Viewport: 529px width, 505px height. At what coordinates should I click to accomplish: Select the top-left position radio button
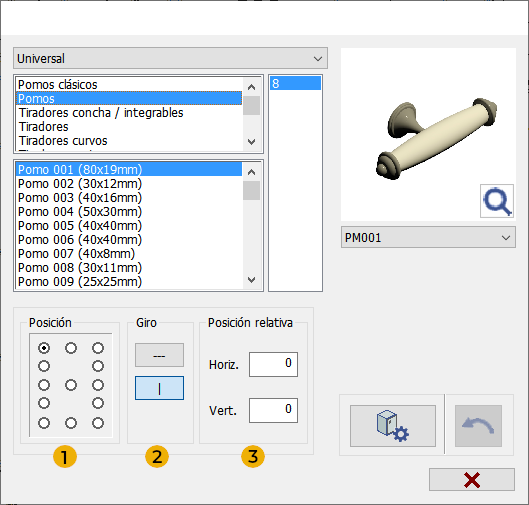(44, 348)
